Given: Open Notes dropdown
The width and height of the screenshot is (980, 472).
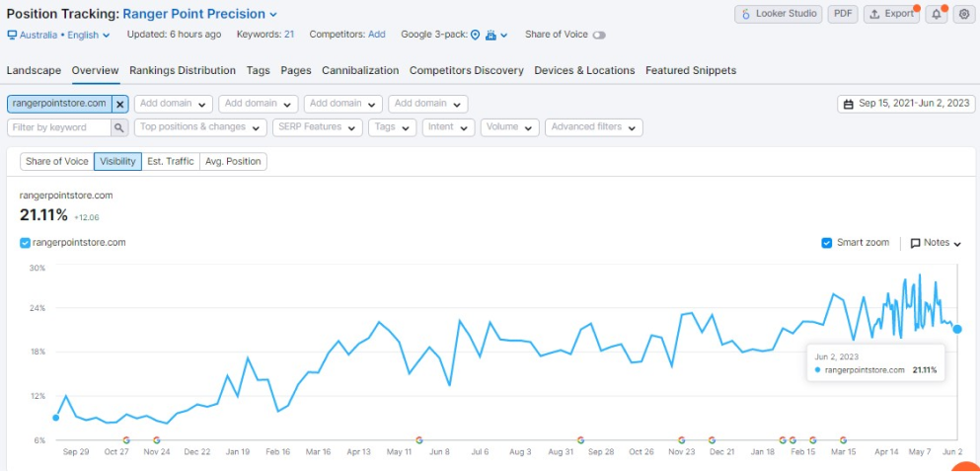Looking at the screenshot, I should pos(936,243).
